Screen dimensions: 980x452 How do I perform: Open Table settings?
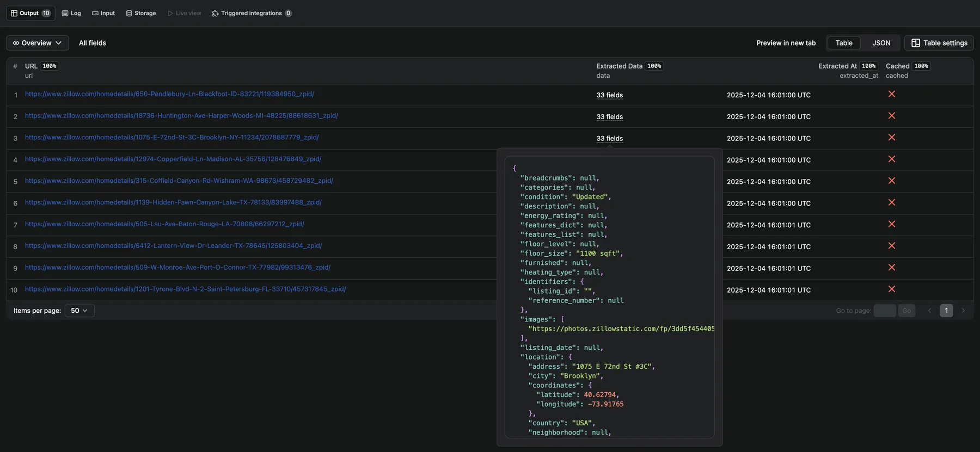939,43
